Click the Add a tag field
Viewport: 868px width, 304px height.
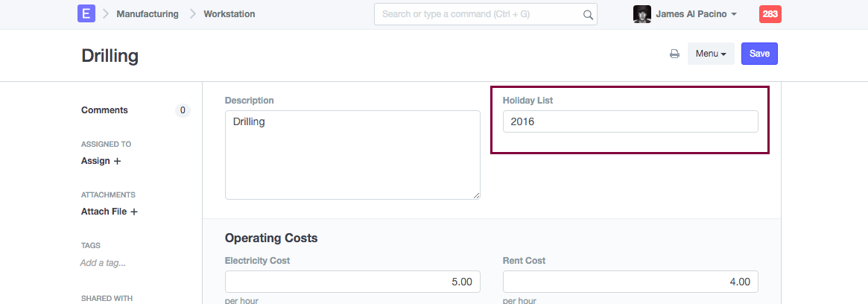point(103,263)
